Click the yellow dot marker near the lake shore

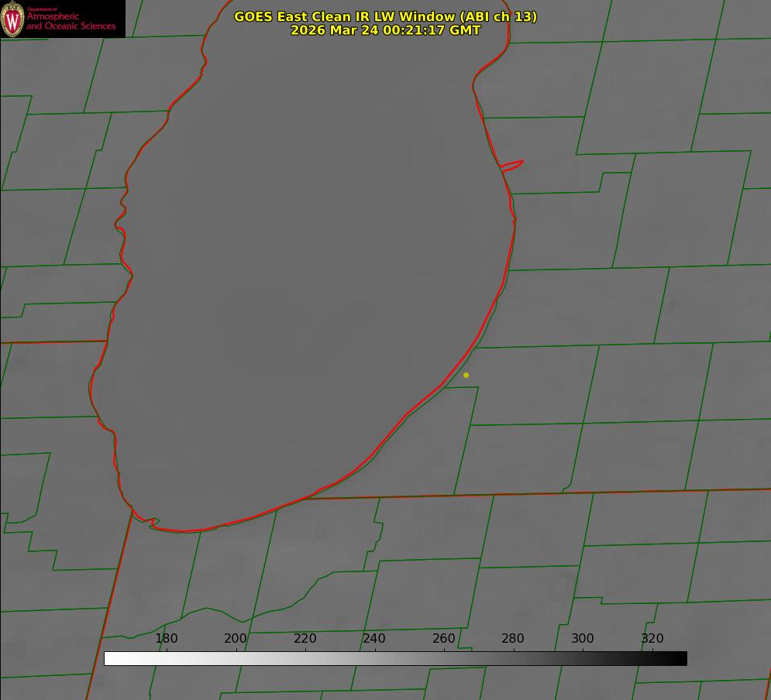[x=466, y=375]
